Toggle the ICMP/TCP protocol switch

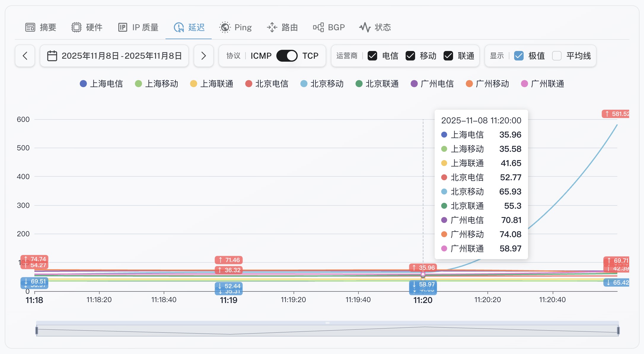(x=287, y=56)
